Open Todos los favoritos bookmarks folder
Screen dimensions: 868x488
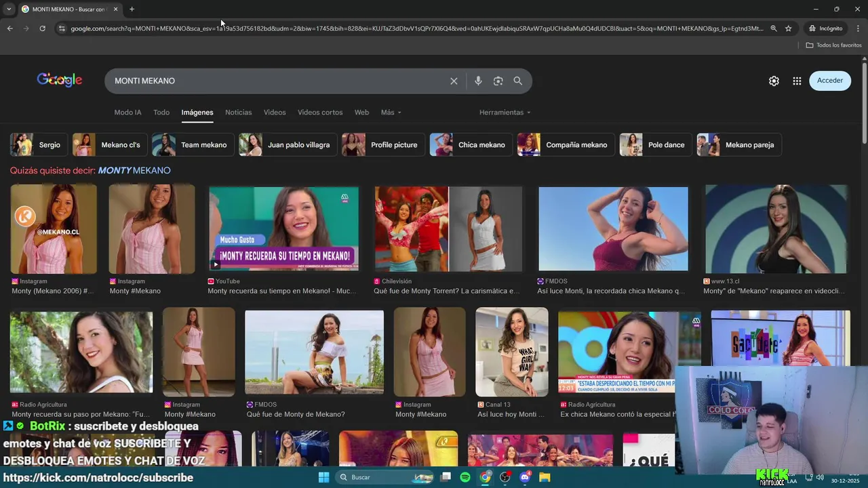833,45
